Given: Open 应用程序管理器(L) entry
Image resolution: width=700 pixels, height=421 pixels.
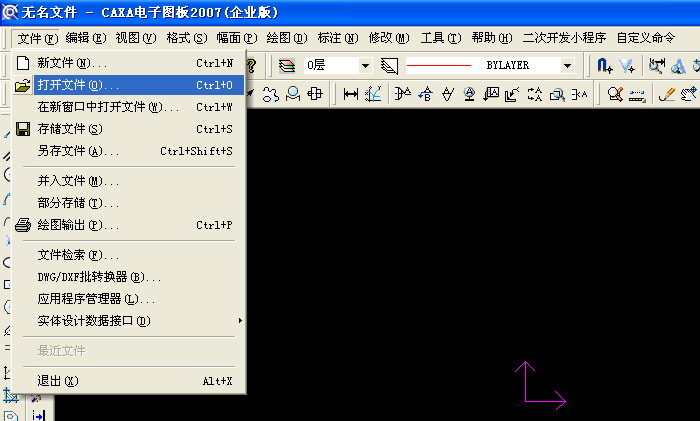Looking at the screenshot, I should pos(129,299).
